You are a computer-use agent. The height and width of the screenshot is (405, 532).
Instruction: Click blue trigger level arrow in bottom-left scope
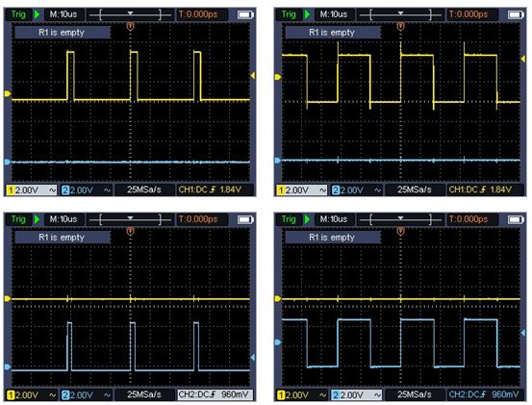[252, 357]
